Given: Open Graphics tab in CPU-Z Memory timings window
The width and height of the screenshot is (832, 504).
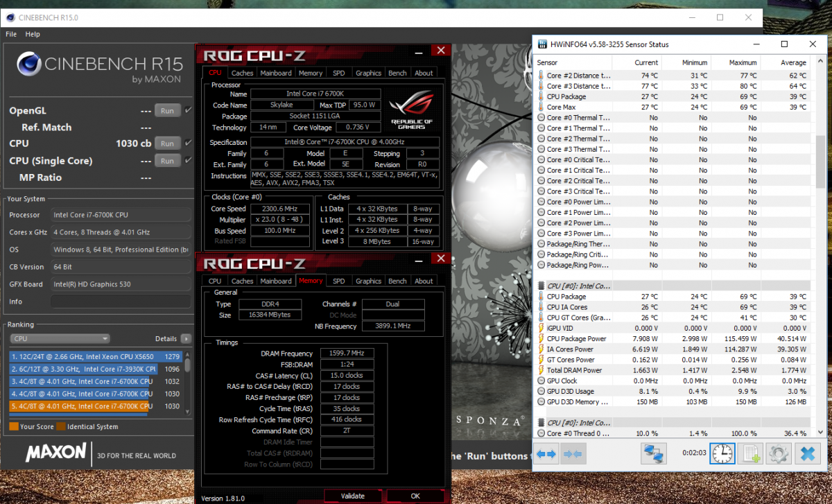Looking at the screenshot, I should (368, 281).
